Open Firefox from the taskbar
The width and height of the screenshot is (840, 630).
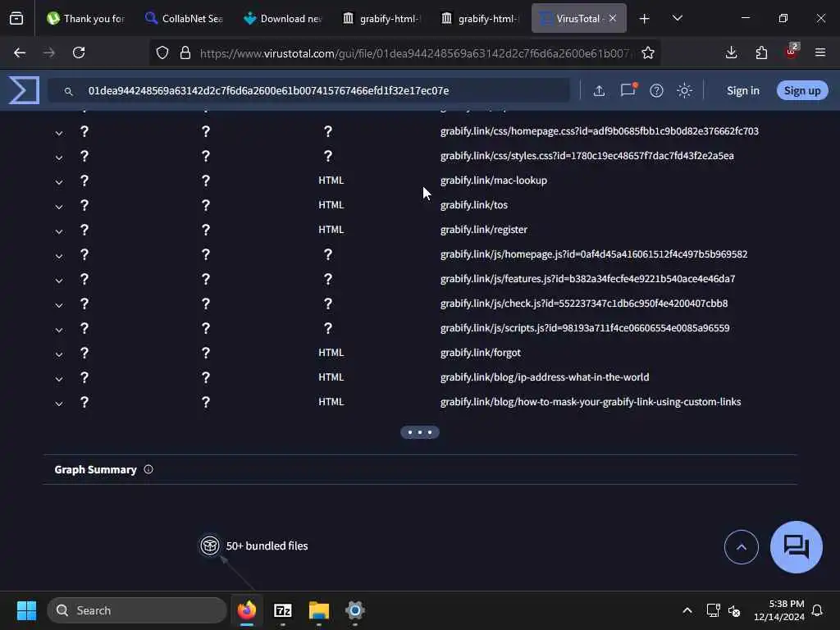point(246,610)
